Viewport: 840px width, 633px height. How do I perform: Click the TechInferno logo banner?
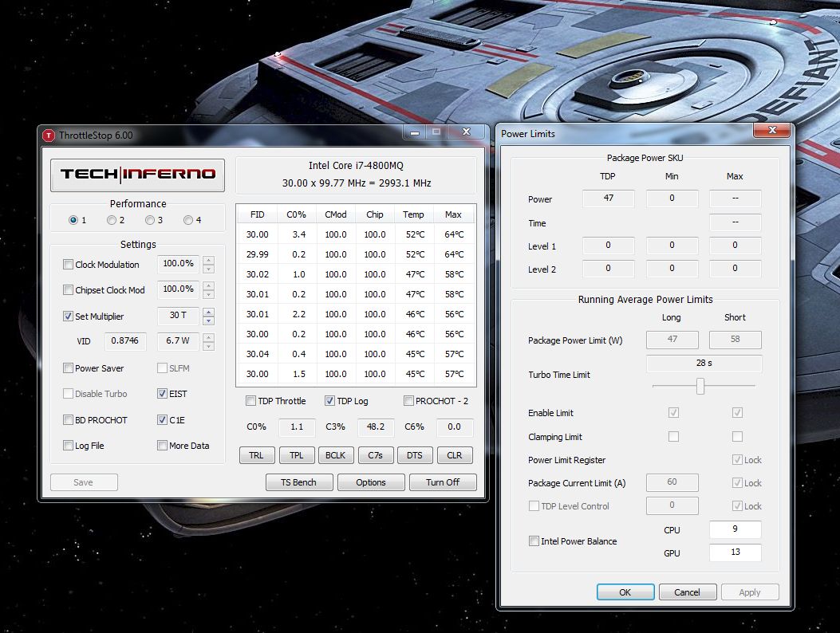(x=138, y=175)
